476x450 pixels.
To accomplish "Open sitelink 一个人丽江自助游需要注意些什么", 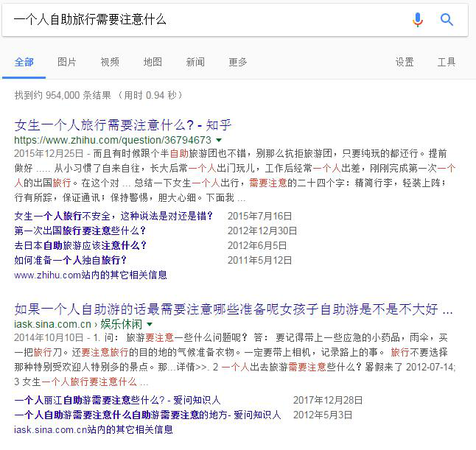I will coord(117,400).
